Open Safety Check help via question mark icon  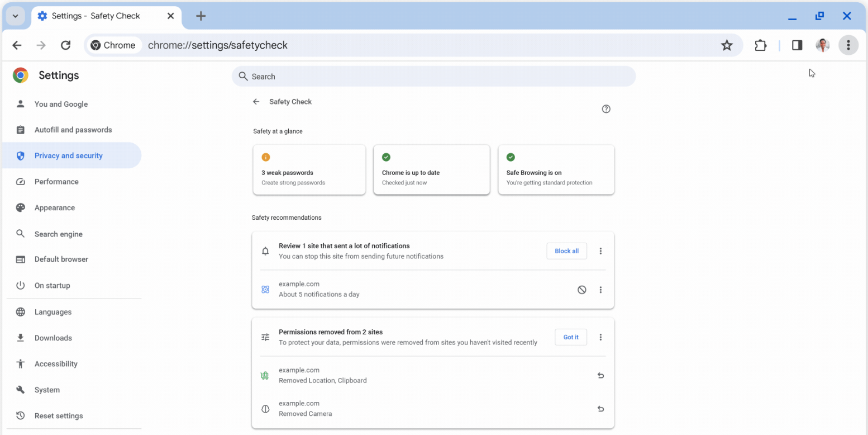click(606, 108)
